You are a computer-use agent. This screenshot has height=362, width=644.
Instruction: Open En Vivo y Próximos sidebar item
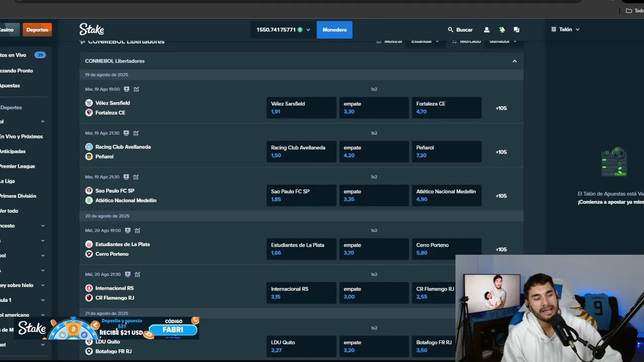(x=21, y=136)
